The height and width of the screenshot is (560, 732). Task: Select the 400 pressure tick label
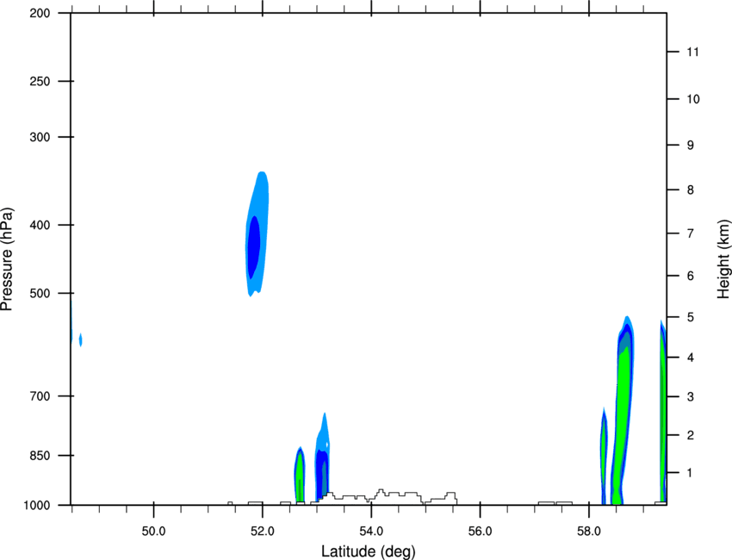[40, 225]
